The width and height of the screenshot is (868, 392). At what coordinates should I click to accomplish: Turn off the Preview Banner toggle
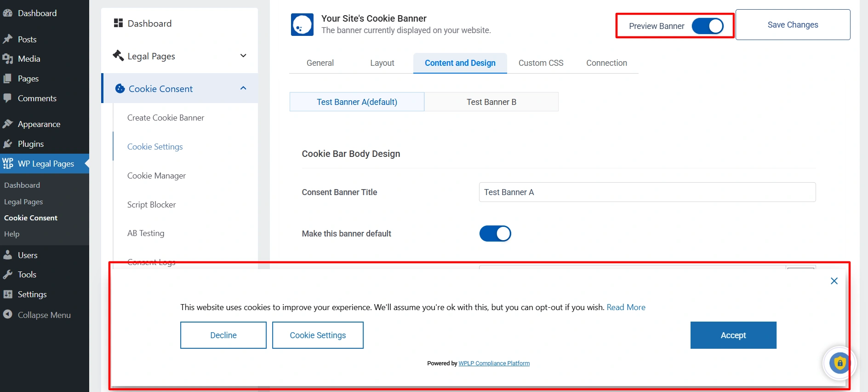(x=707, y=26)
